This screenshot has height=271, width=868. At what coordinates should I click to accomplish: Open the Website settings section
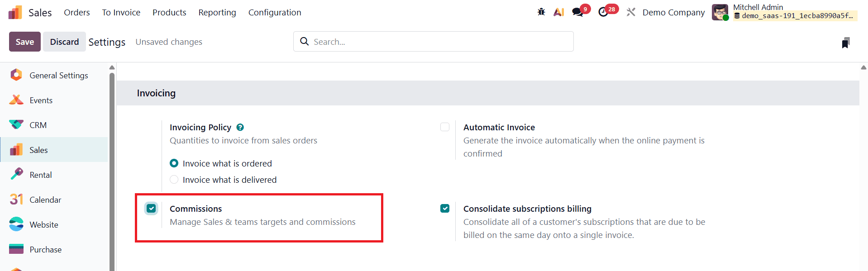[43, 224]
